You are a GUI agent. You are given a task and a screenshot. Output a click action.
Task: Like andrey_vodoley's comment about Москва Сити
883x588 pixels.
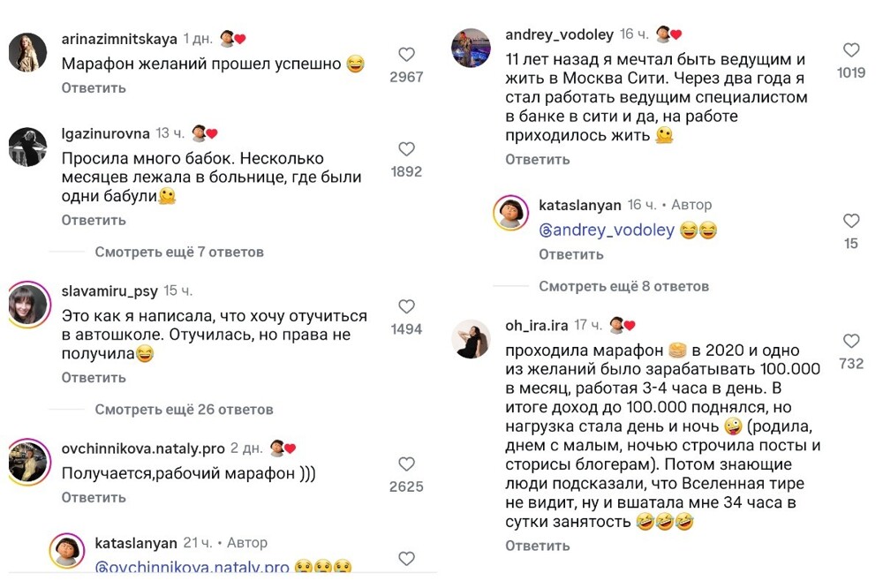click(851, 49)
